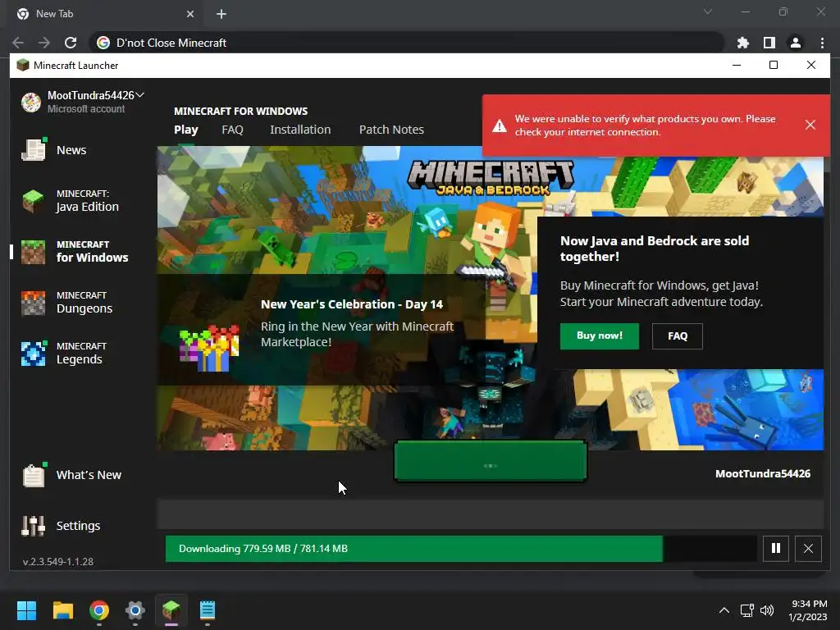
Task: Click the large green play button
Action: coord(491,461)
